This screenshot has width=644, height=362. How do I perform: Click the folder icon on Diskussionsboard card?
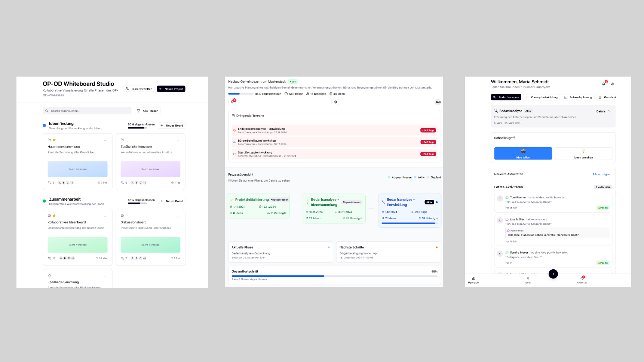pyautogui.click(x=122, y=216)
